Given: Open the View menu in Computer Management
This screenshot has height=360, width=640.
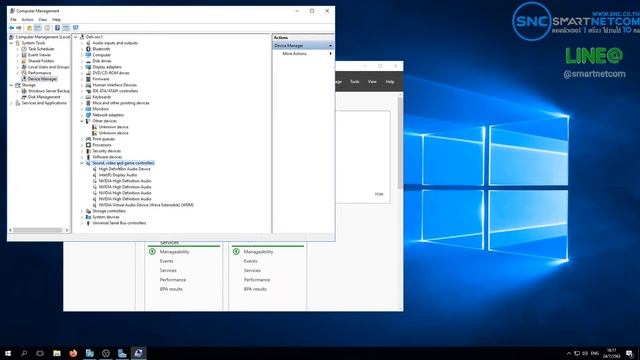Looking at the screenshot, I should click(42, 20).
